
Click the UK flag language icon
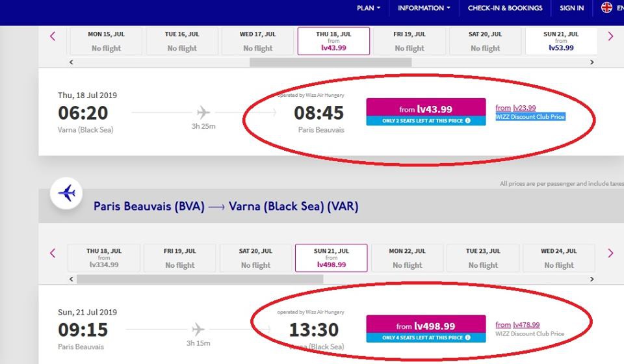pos(606,7)
